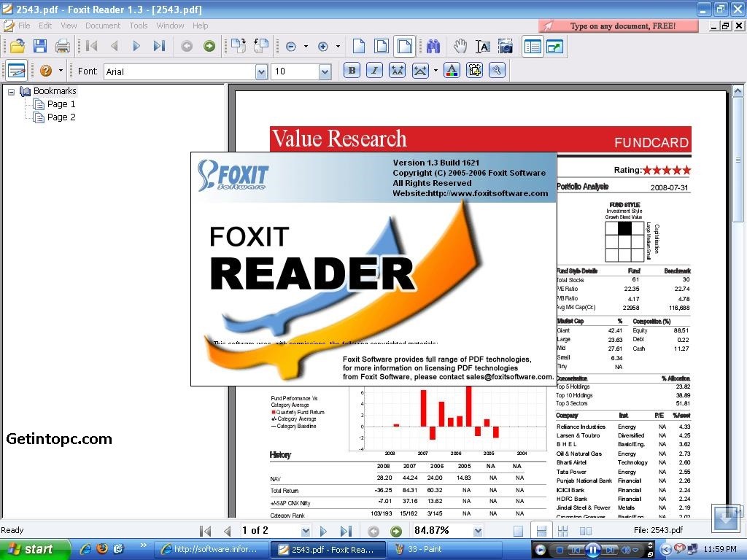
Task: Click the full screen view icon
Action: coord(555,46)
